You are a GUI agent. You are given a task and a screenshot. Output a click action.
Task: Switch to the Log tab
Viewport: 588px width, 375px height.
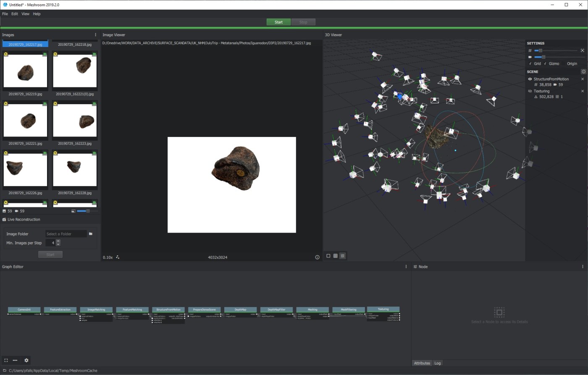(437, 363)
